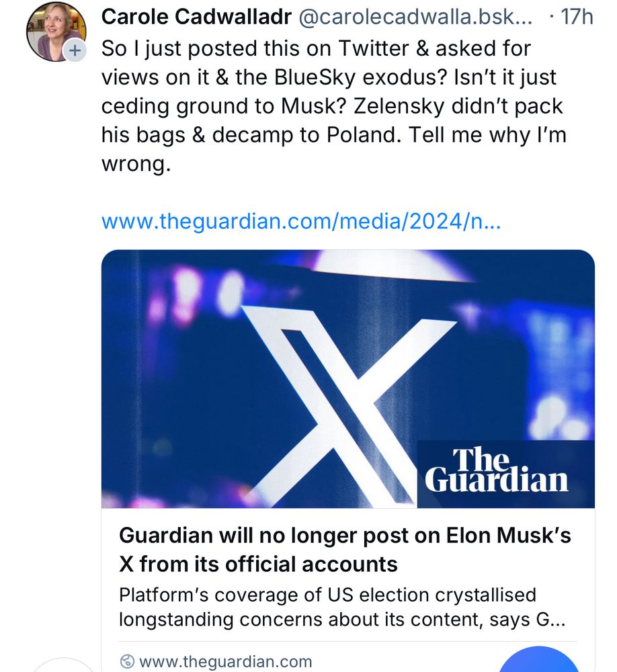This screenshot has height=672, width=617.
Task: Open the Carole Cadwalladr display name
Action: click(196, 17)
